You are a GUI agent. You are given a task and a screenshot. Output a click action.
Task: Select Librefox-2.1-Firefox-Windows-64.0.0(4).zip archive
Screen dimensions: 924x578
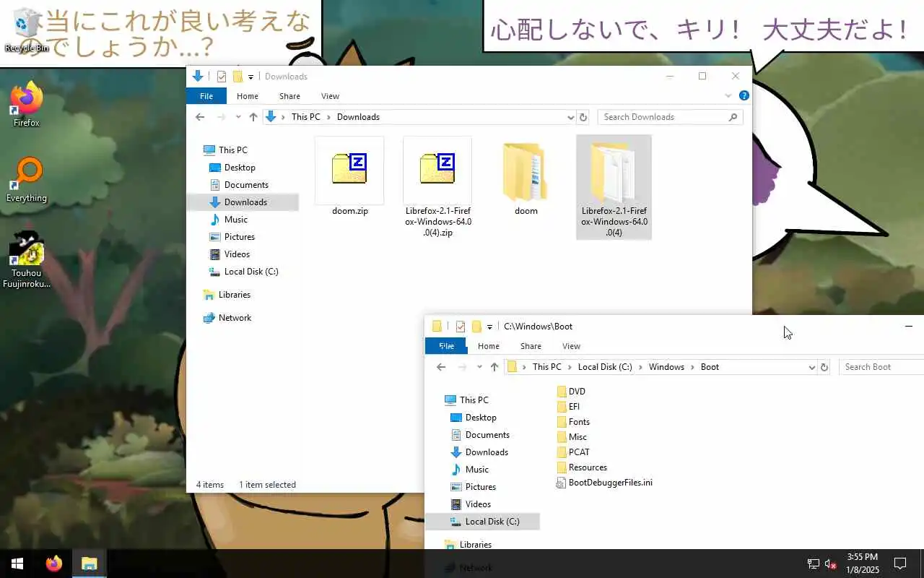tap(437, 188)
